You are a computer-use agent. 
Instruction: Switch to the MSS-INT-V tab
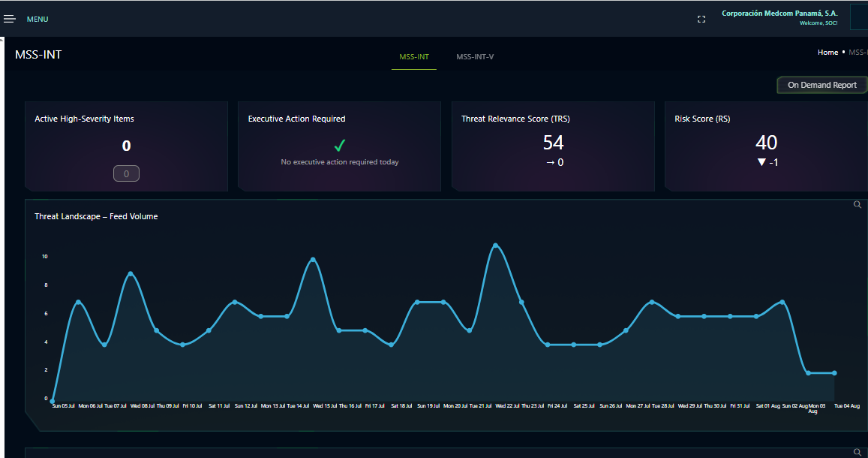tap(475, 56)
